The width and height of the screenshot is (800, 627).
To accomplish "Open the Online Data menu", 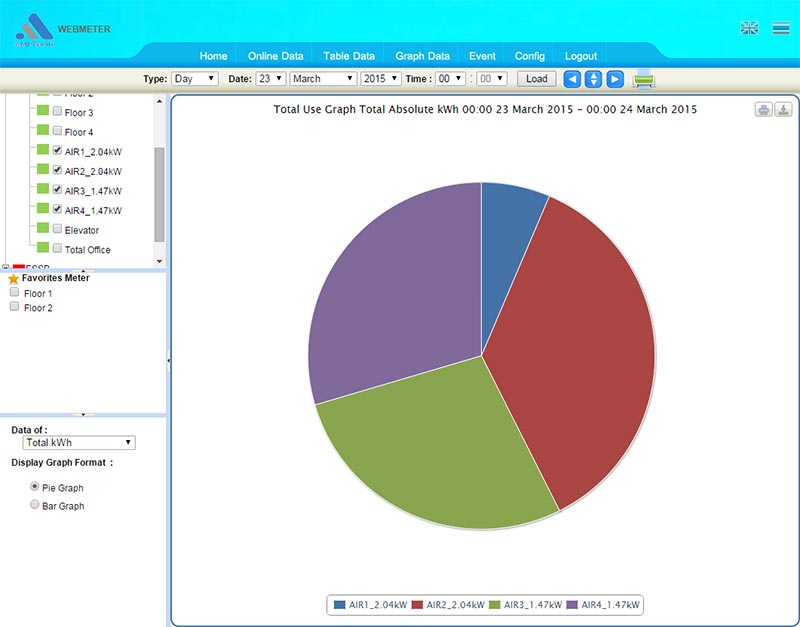I will point(276,56).
